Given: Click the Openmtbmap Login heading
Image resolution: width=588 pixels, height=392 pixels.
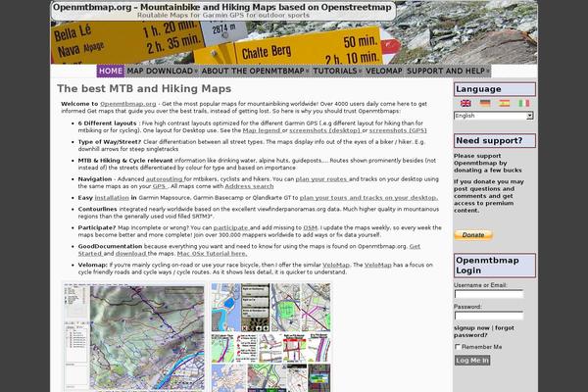Looking at the screenshot, I should click(495, 266).
